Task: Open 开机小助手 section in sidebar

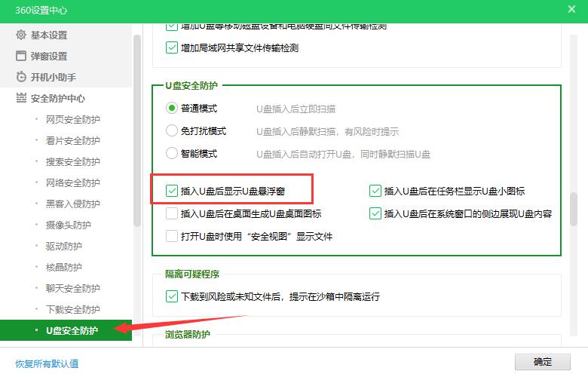Action: pyautogui.click(x=53, y=78)
